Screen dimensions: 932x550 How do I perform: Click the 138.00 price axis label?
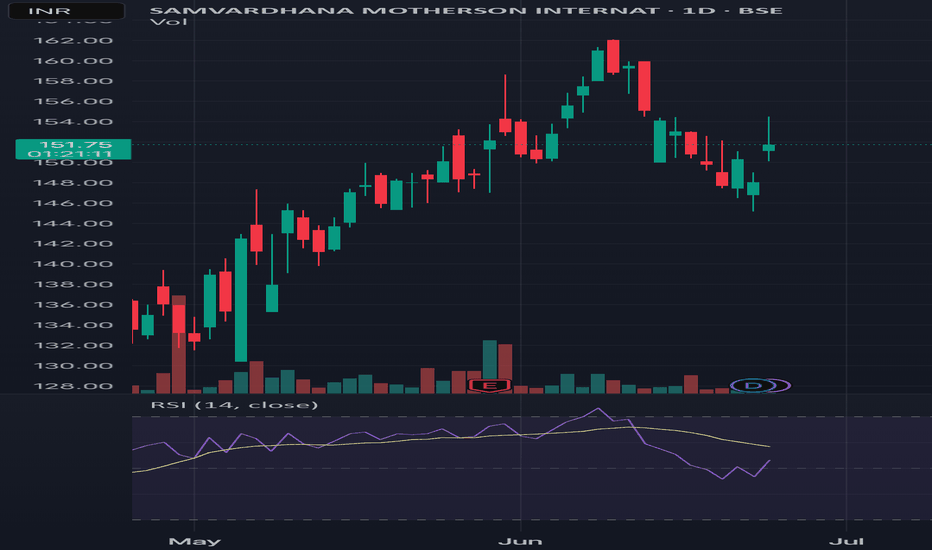[73, 284]
